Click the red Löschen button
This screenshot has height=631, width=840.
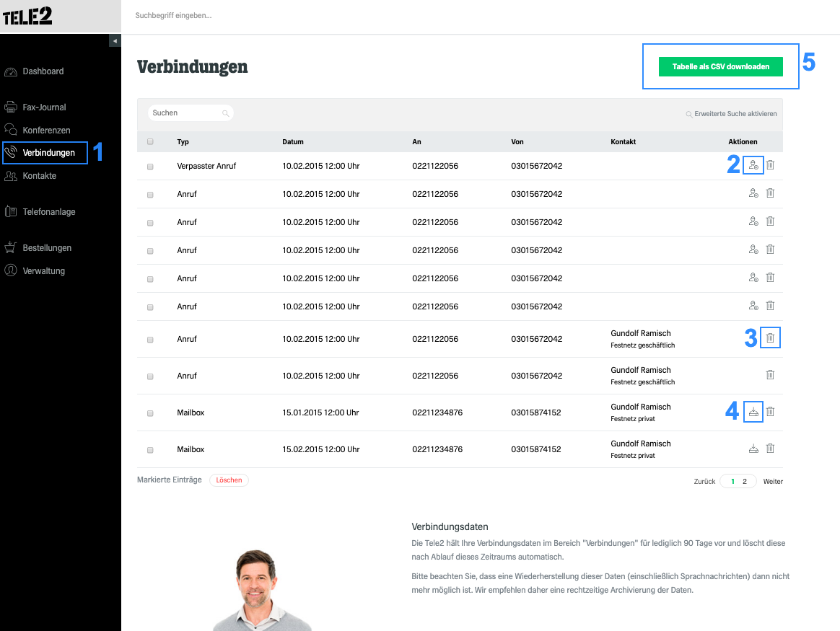(229, 480)
